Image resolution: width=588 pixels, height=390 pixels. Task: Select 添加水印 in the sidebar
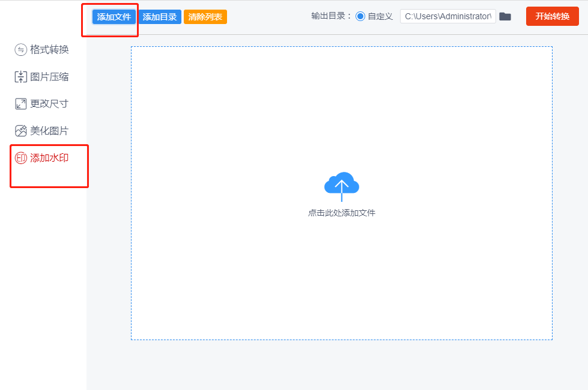click(x=41, y=157)
